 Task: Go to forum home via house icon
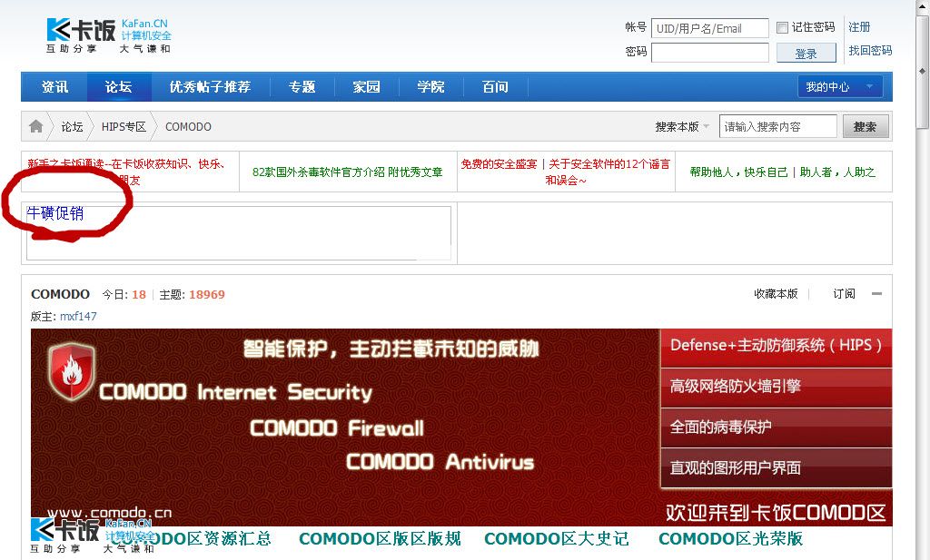tap(36, 126)
